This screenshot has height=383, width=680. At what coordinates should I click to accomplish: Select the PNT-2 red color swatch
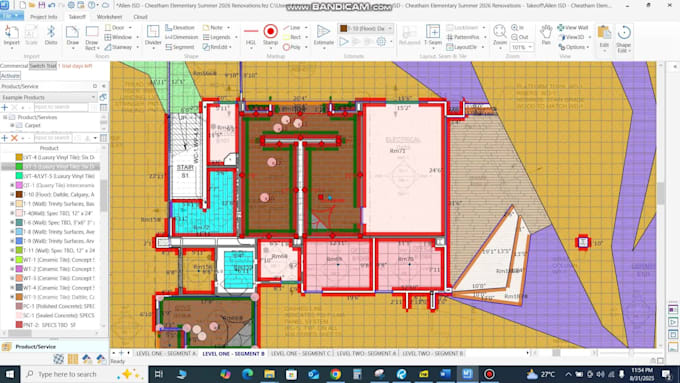(19, 325)
